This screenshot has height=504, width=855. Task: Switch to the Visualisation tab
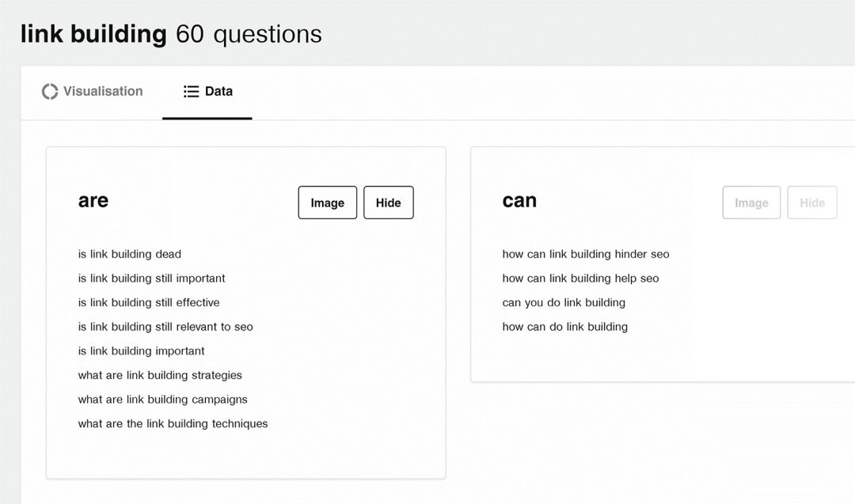coord(93,92)
